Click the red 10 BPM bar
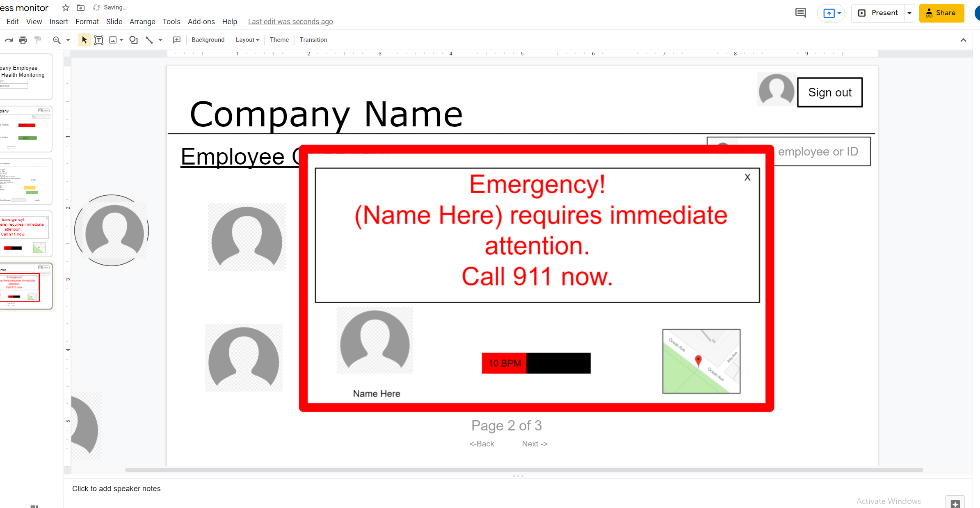 pyautogui.click(x=504, y=363)
